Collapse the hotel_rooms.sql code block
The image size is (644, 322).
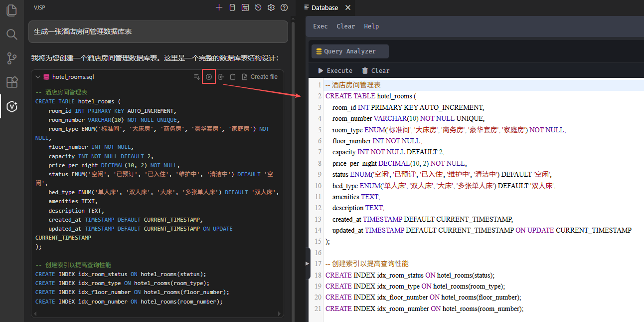pos(38,77)
